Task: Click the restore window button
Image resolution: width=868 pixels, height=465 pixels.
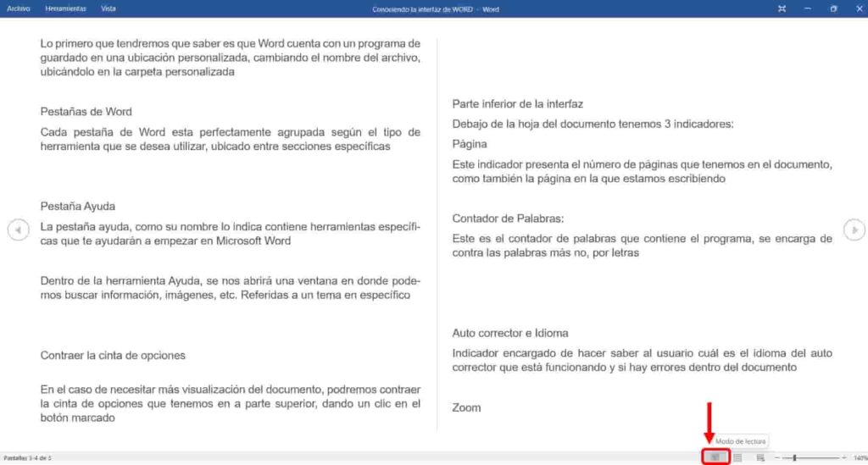Action: point(833,8)
